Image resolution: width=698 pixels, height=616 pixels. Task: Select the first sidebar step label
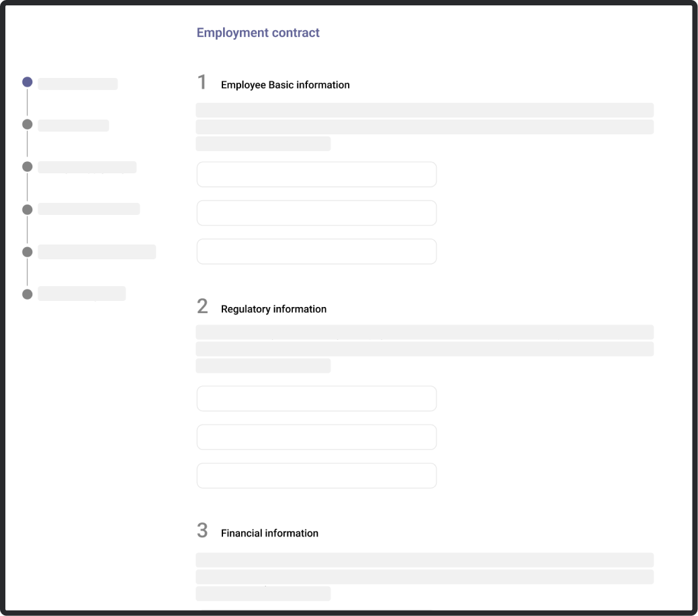click(78, 83)
